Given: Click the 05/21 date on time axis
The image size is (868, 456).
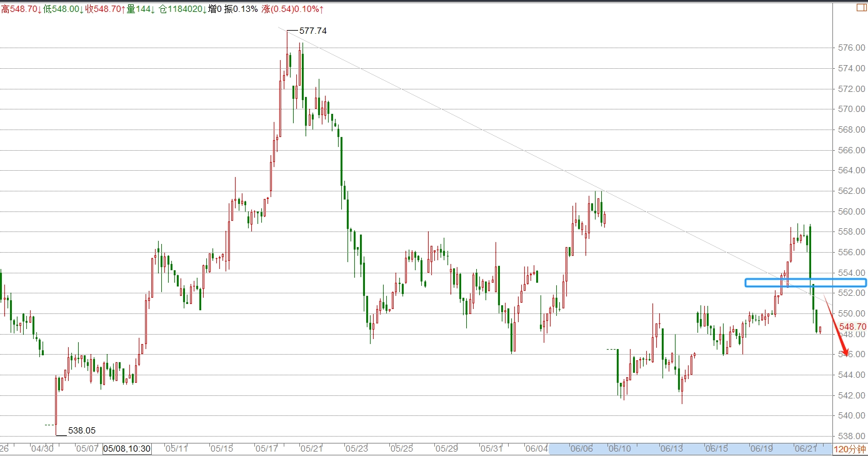Looking at the screenshot, I should pos(311,449).
